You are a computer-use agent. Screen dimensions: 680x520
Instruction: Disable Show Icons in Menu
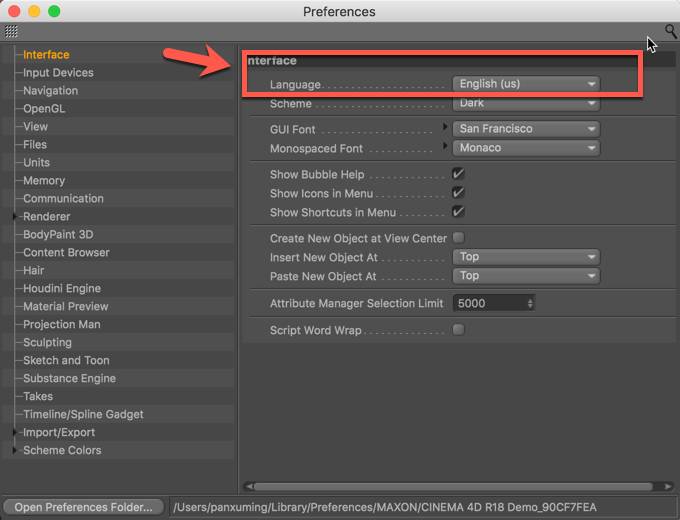pyautogui.click(x=458, y=193)
